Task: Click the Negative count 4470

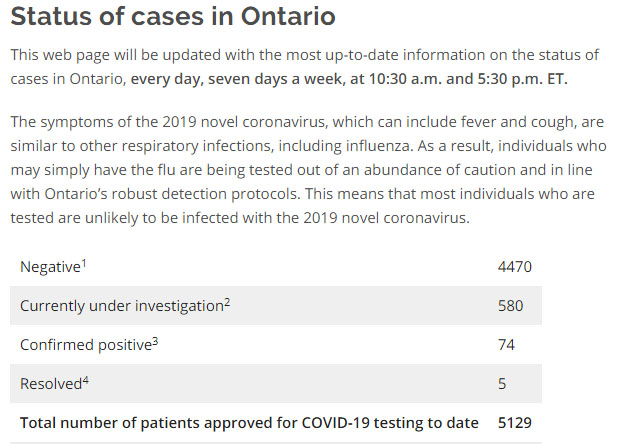Action: [514, 267]
